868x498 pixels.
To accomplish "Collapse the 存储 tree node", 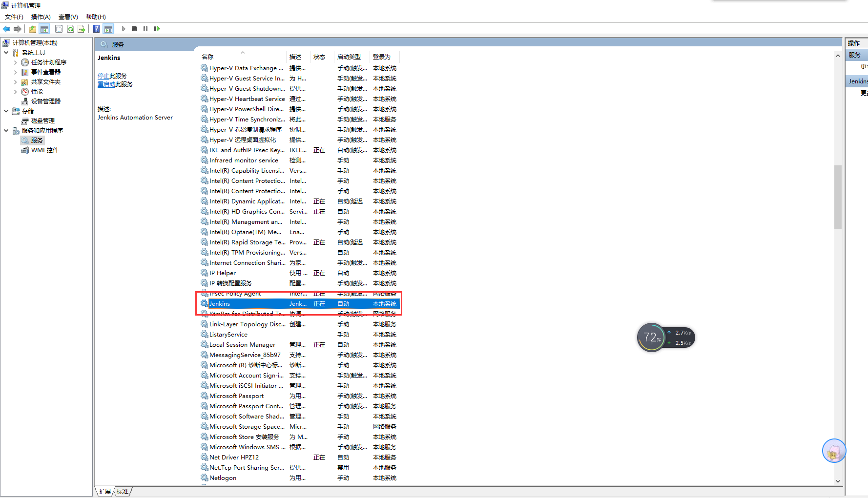I will [x=6, y=111].
